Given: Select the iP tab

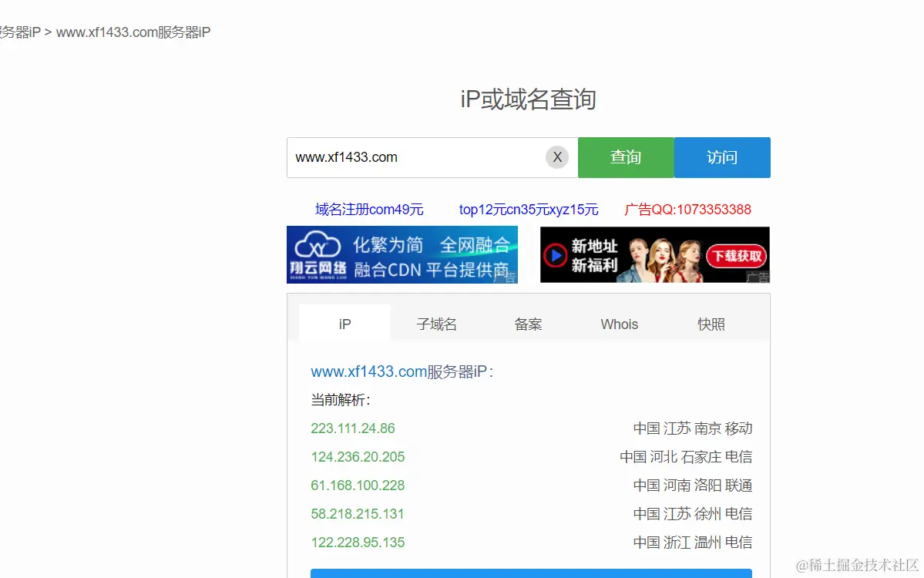Looking at the screenshot, I should [344, 324].
